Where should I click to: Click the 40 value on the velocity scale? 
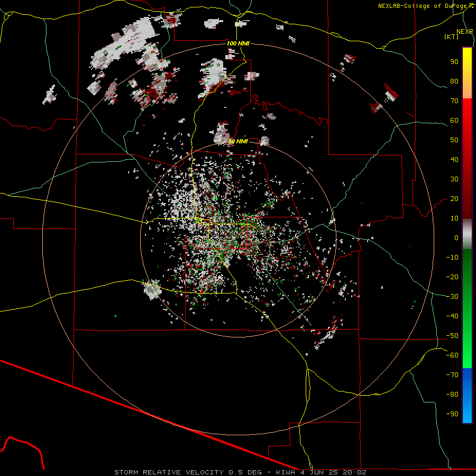(454, 159)
